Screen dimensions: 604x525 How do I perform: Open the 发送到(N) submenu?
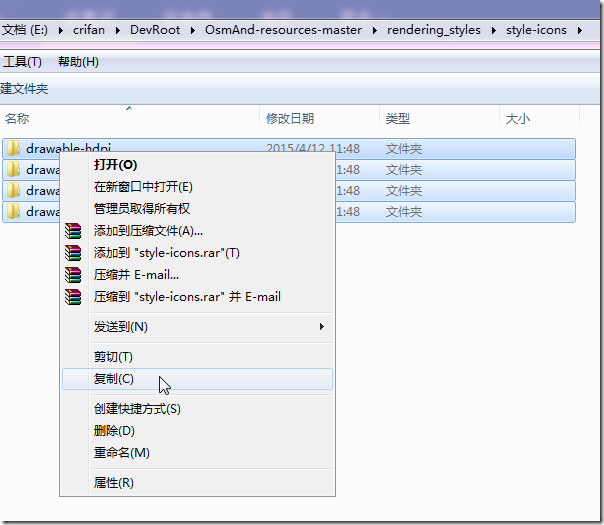(197, 327)
